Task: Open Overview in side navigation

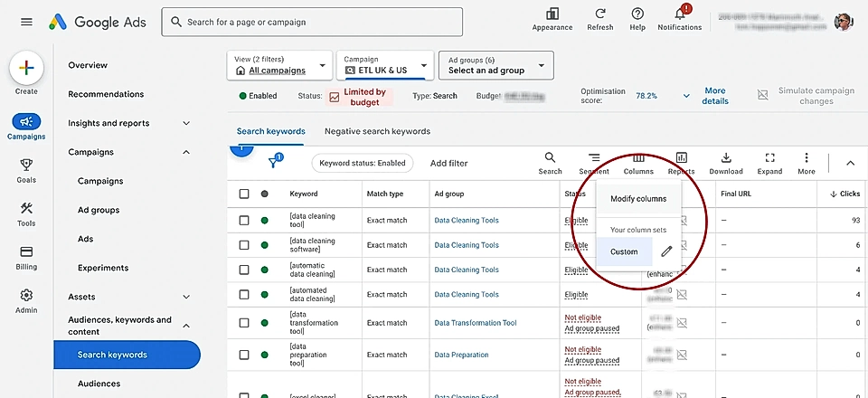Action: click(x=88, y=65)
